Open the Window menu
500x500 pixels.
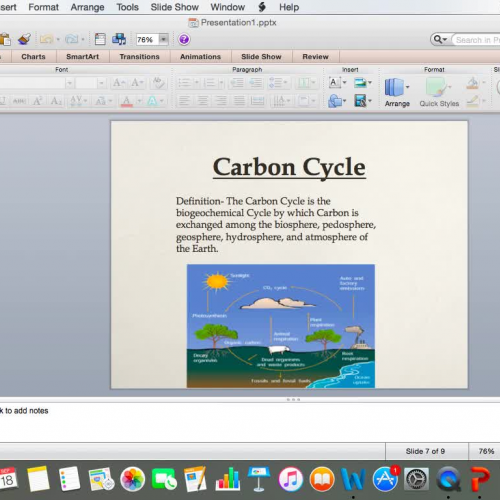tap(228, 7)
